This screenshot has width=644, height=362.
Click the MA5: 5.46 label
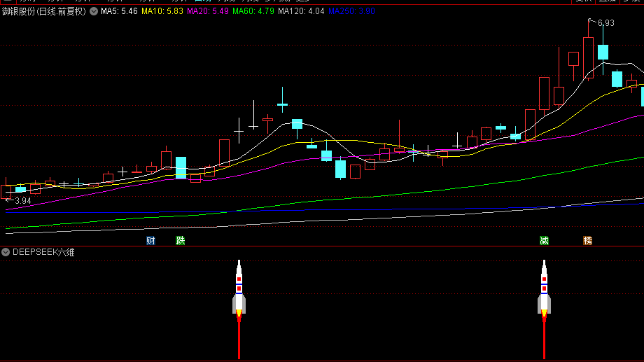[x=119, y=11]
